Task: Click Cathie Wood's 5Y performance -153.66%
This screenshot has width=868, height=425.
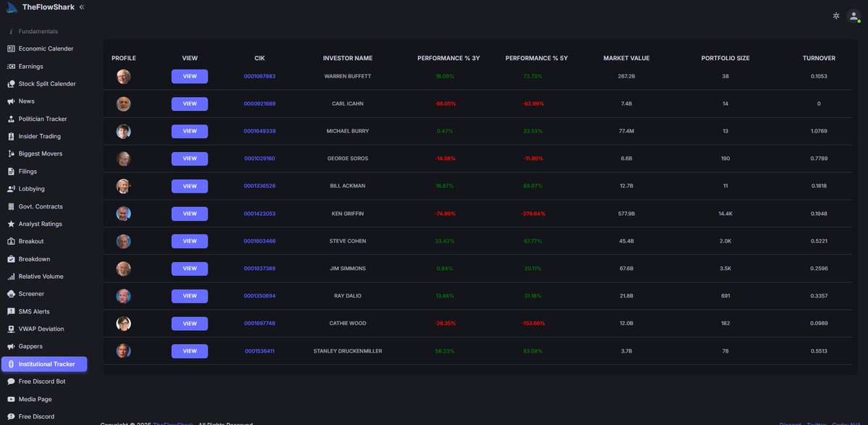Action: [533, 324]
